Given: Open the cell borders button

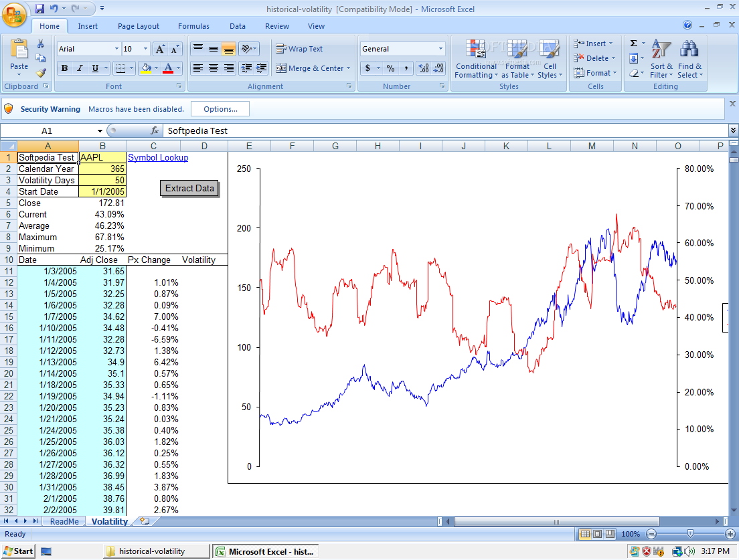Looking at the screenshot, I should [x=120, y=68].
